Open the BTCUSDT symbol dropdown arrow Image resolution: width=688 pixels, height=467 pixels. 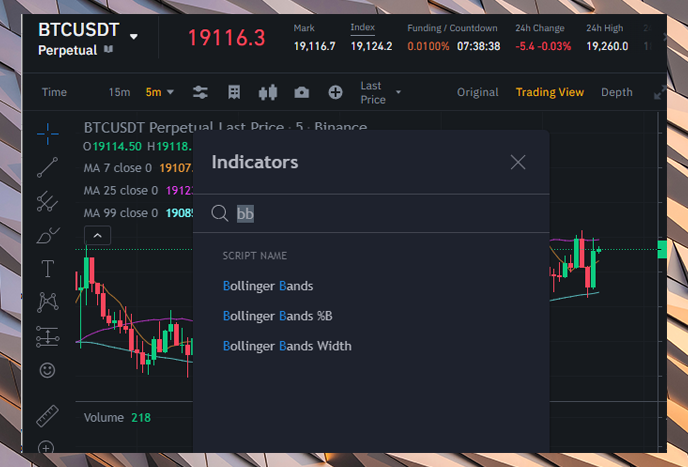click(134, 36)
